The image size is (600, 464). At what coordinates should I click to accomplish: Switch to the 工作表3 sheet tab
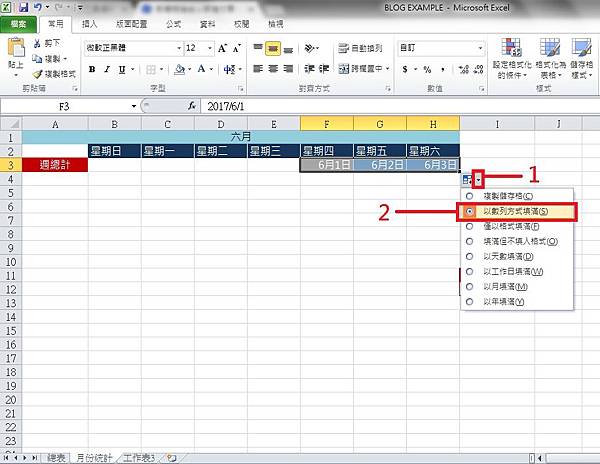139,457
